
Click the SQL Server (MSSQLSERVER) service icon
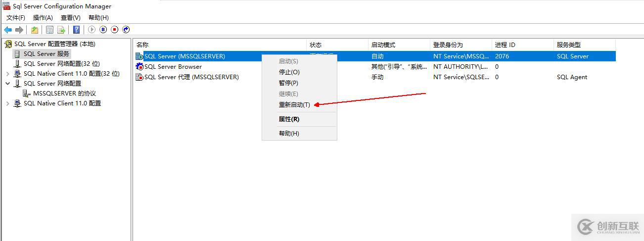point(139,56)
